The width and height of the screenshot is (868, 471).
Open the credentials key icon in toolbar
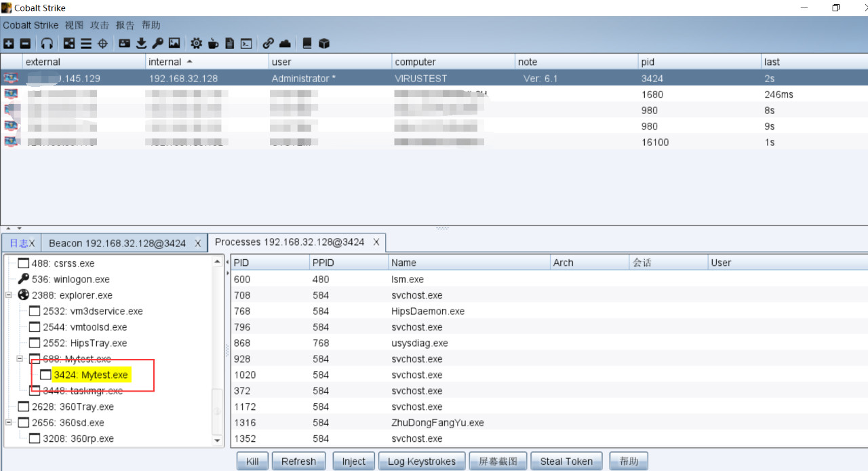tap(157, 43)
